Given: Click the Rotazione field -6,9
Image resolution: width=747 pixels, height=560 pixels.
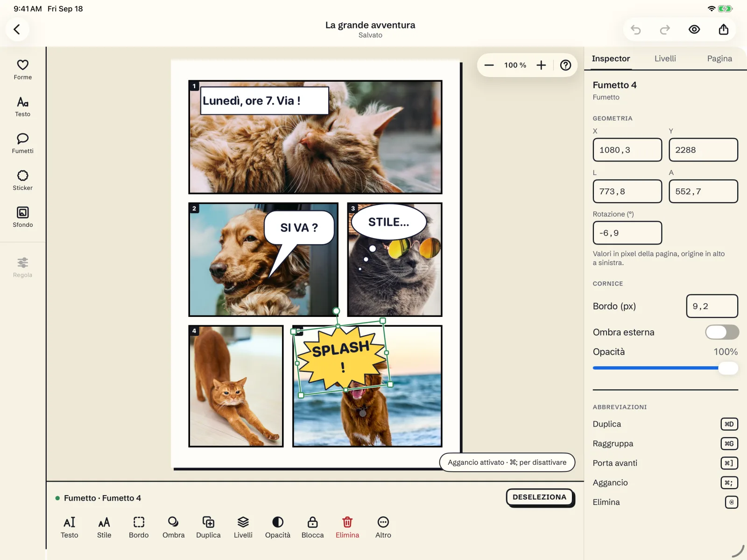Looking at the screenshot, I should coord(627,233).
